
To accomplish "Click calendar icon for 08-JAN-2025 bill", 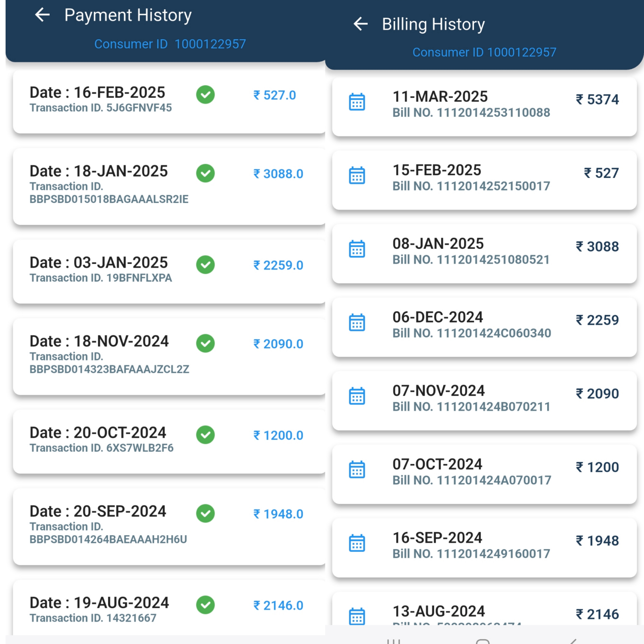I will click(357, 249).
